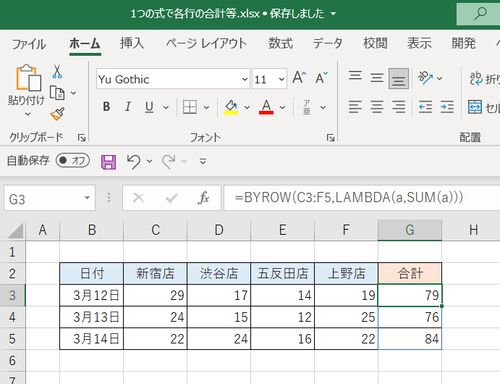The image size is (500, 384).
Task: Open the borders dropdown arrow
Action: tap(206, 107)
